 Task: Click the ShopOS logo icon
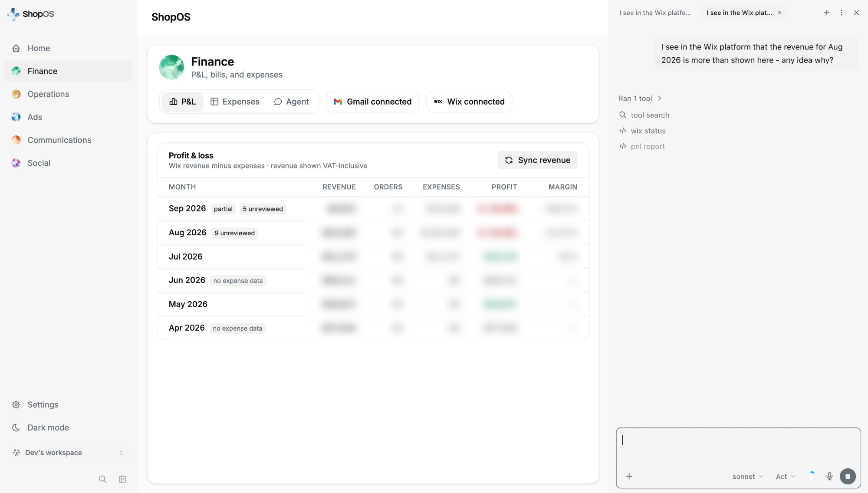click(x=13, y=14)
